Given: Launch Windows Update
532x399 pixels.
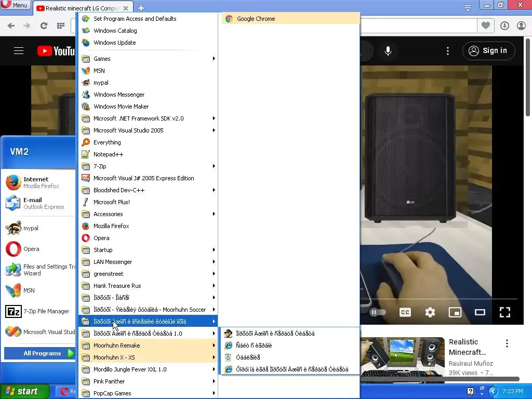Looking at the screenshot, I should pyautogui.click(x=148, y=43).
